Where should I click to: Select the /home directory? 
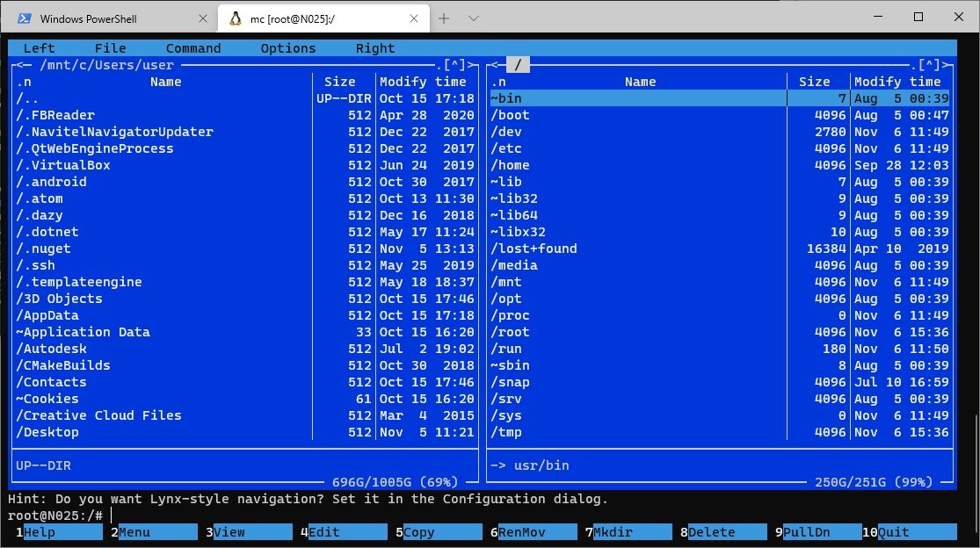720,165
